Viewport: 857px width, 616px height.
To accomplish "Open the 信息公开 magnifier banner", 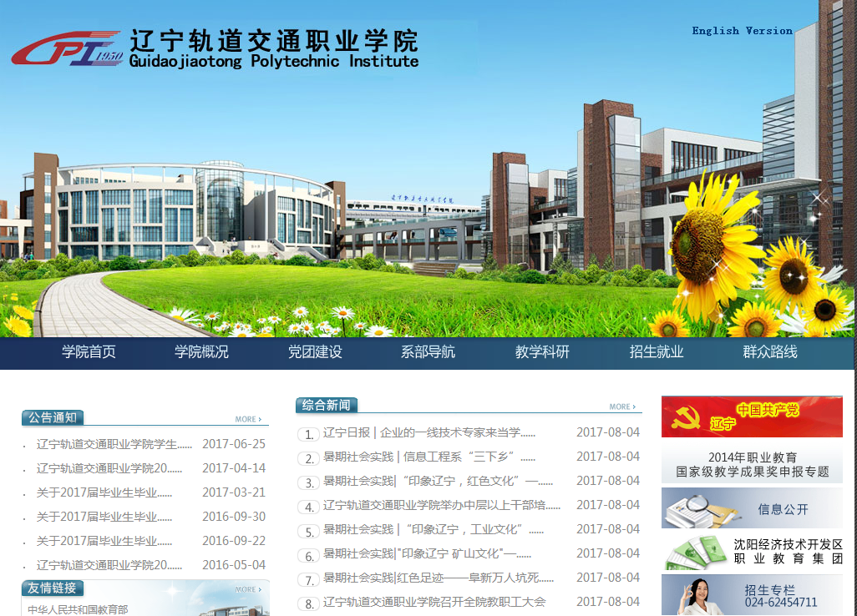I will coord(752,508).
